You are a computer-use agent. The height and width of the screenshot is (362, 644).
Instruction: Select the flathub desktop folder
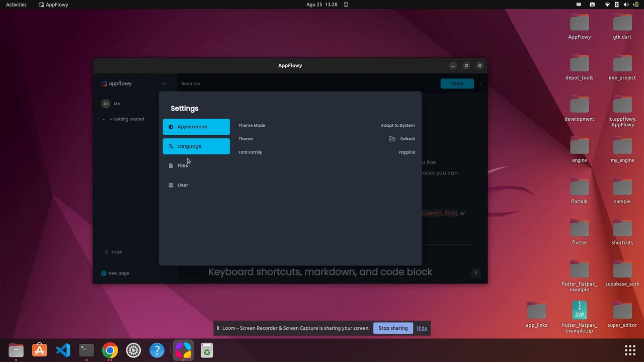pos(579,192)
